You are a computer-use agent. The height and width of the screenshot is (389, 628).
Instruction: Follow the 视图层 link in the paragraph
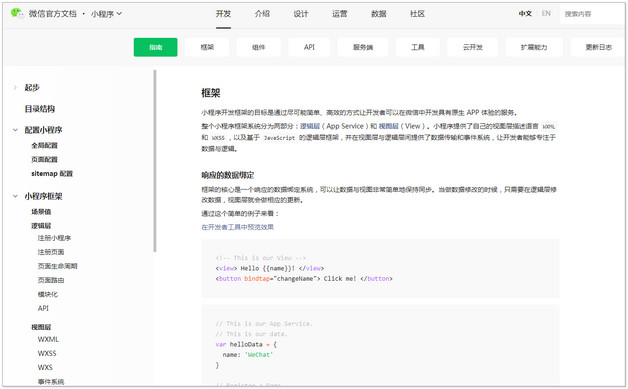(388, 126)
